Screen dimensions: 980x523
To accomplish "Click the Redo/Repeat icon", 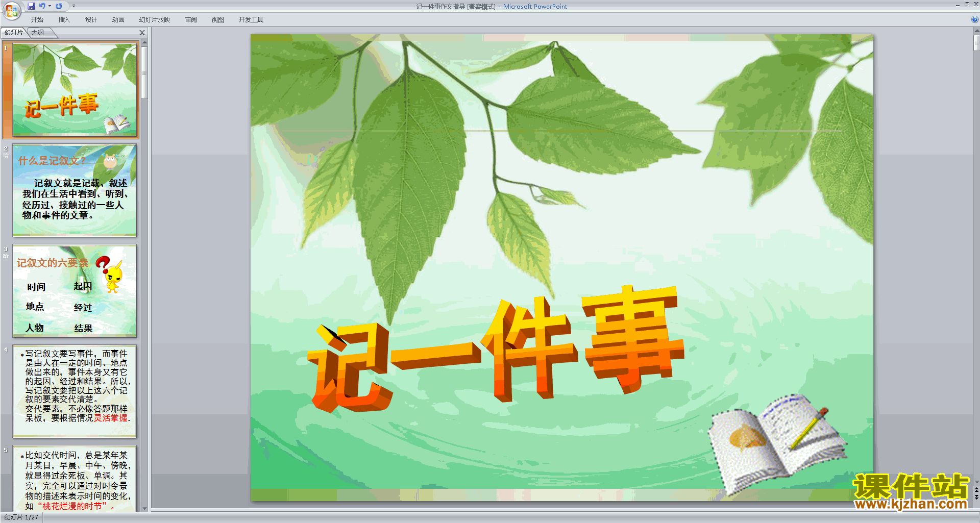I will click(x=59, y=6).
